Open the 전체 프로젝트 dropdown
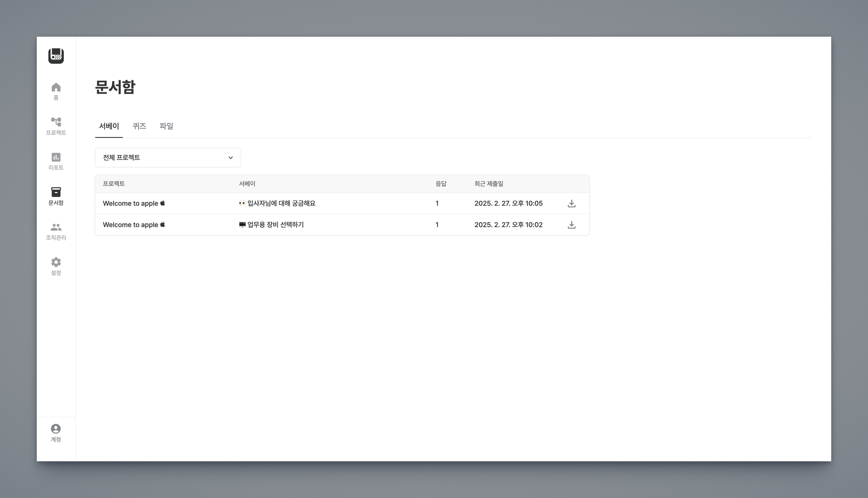 (168, 157)
